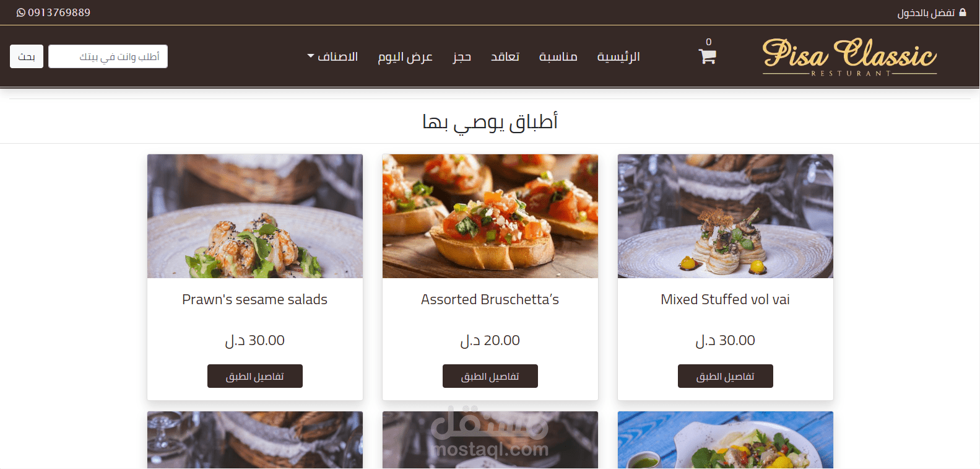Click the WhatsApp phone number 0913769889
The image size is (980, 469).
[x=53, y=12]
